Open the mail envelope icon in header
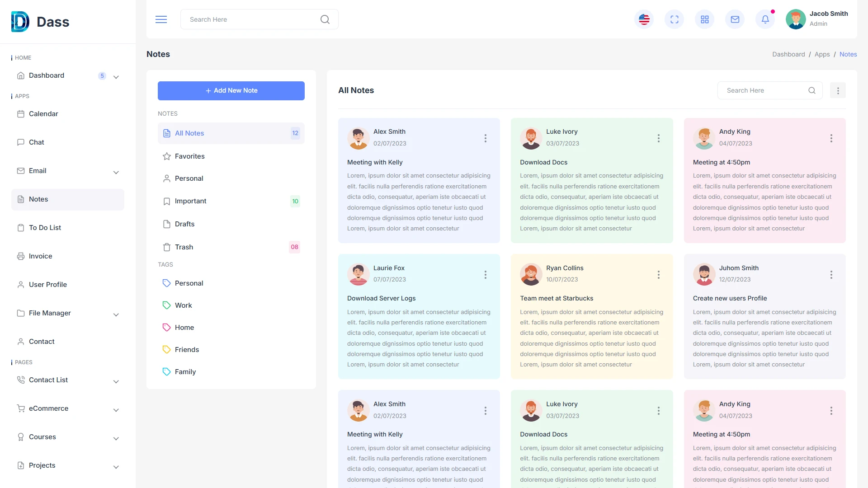Viewport: 868px width, 488px height. click(735, 19)
